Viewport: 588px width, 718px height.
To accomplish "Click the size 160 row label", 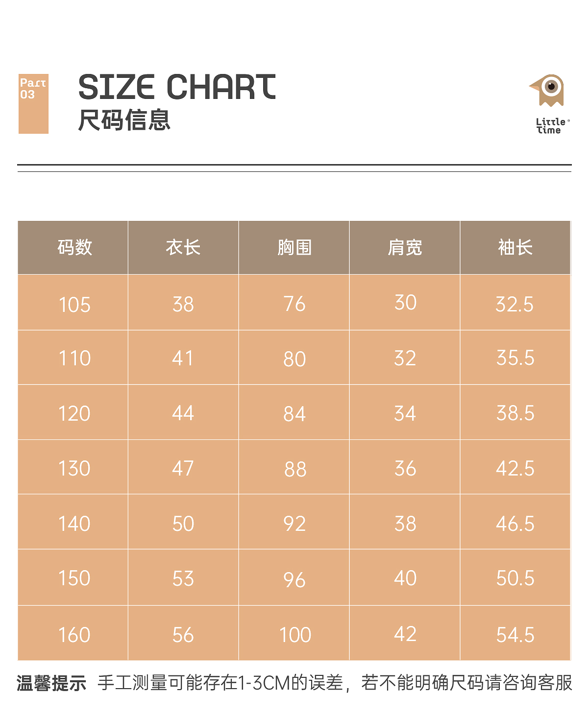I will click(74, 635).
